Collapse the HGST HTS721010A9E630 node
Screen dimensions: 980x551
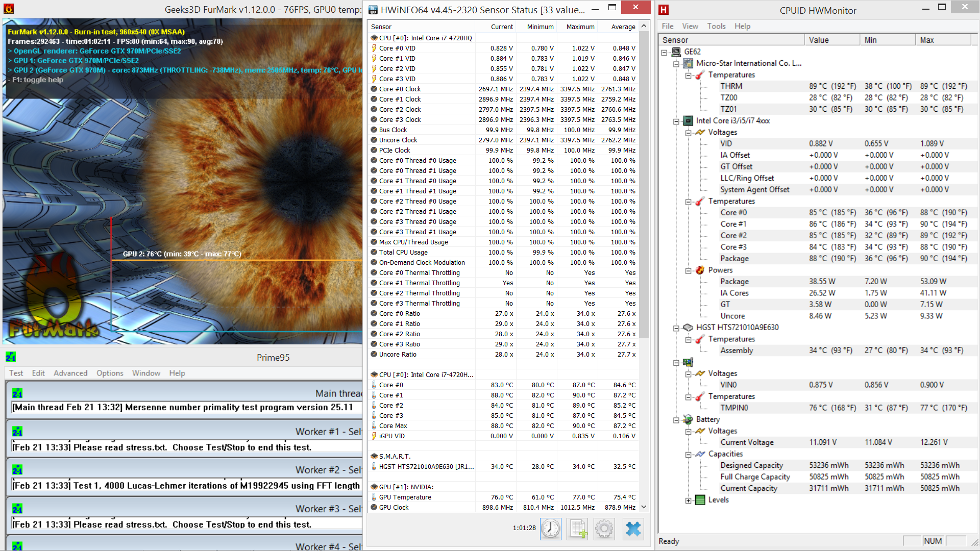[676, 328]
